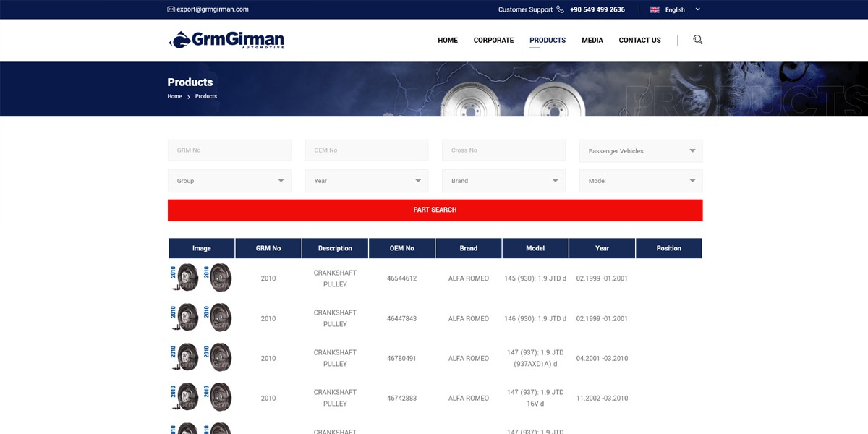The height and width of the screenshot is (434, 868).
Task: Click the envelope email icon
Action: (x=171, y=9)
